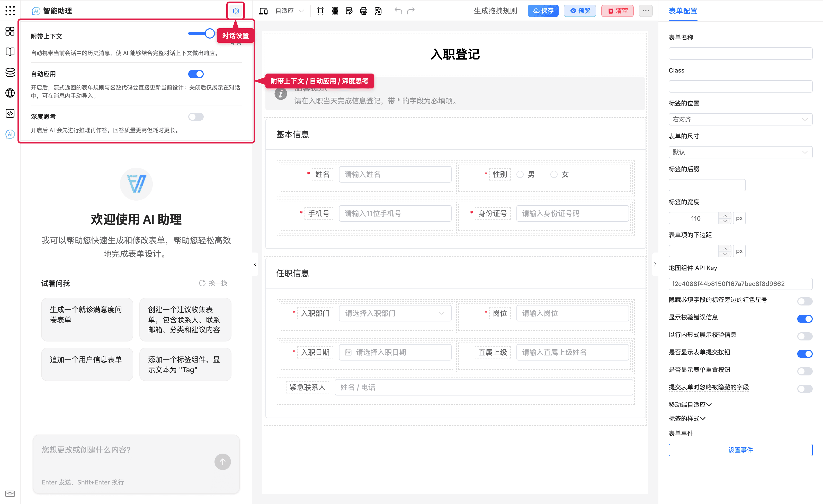
Task: Toggle 隐藏必填字段的标签旁边的红色星号 switch
Action: tap(805, 301)
